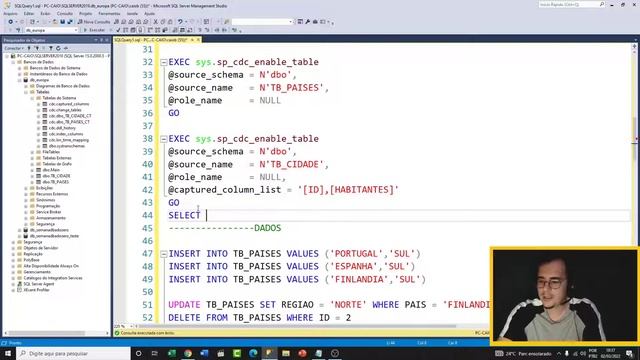640x360 pixels.
Task: Collapse the db_europa database node
Action: pyautogui.click(x=20, y=80)
